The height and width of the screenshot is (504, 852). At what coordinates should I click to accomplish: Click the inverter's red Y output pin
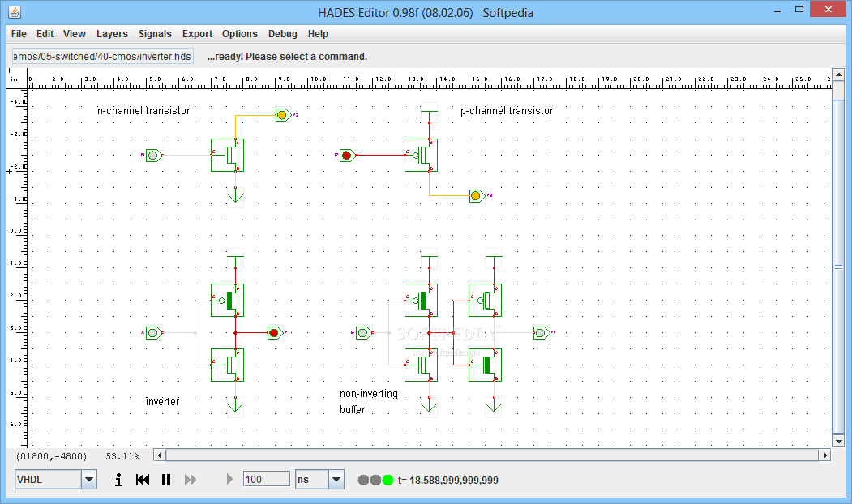(275, 332)
